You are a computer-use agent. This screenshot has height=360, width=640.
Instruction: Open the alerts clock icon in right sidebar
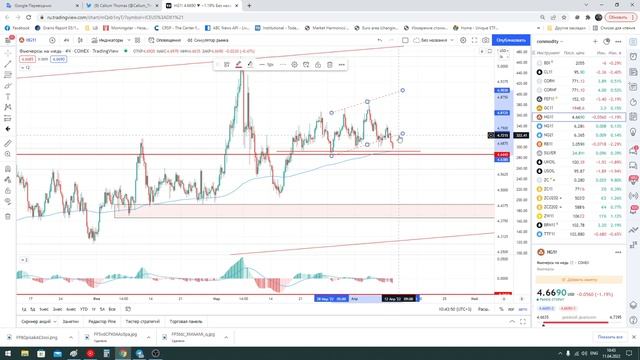click(x=633, y=57)
